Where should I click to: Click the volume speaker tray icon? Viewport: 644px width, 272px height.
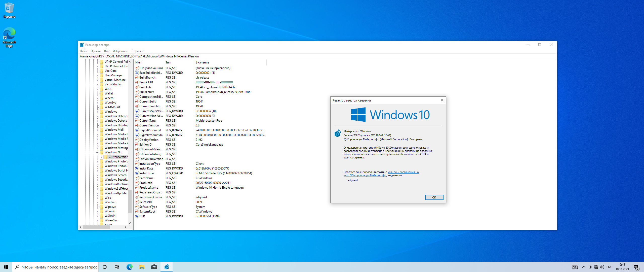(x=602, y=267)
